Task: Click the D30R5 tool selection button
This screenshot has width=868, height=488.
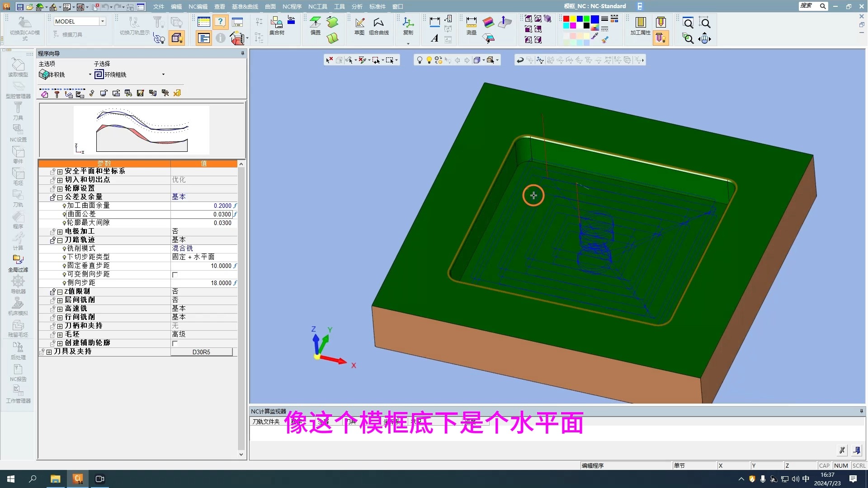Action: [201, 352]
